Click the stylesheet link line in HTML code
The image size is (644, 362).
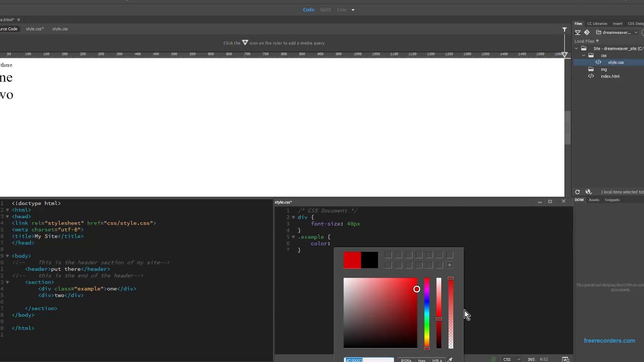[x=84, y=223]
